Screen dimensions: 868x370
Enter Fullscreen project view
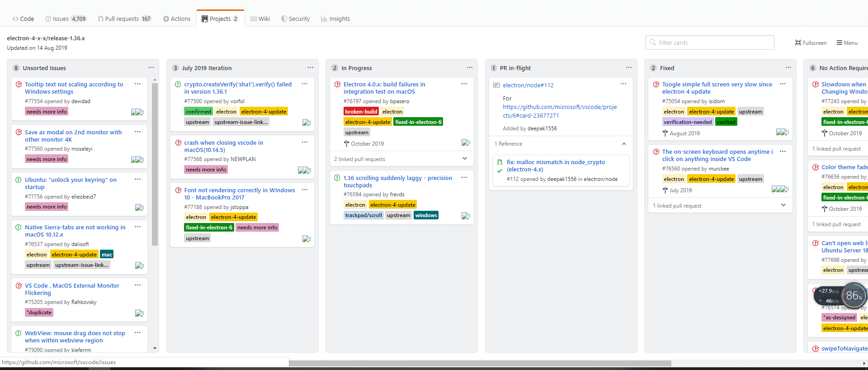coord(811,43)
